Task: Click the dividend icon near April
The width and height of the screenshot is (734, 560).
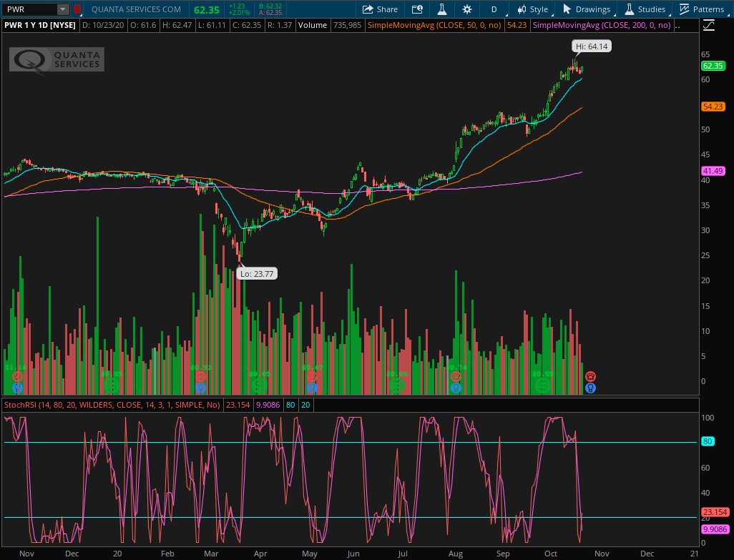Action: (x=259, y=386)
